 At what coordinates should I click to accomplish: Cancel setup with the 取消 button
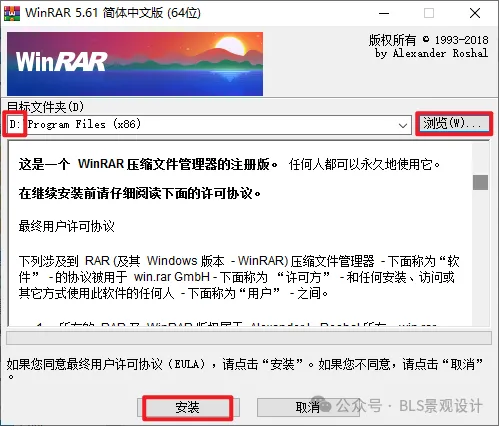coord(308,407)
